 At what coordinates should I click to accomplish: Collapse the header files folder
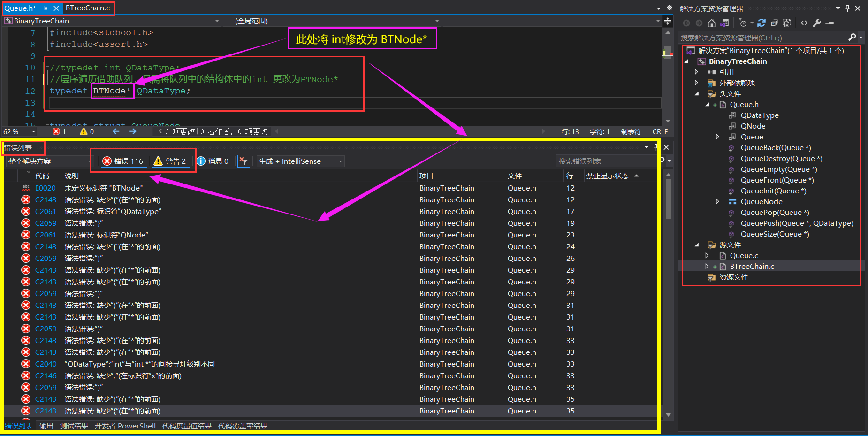point(697,94)
